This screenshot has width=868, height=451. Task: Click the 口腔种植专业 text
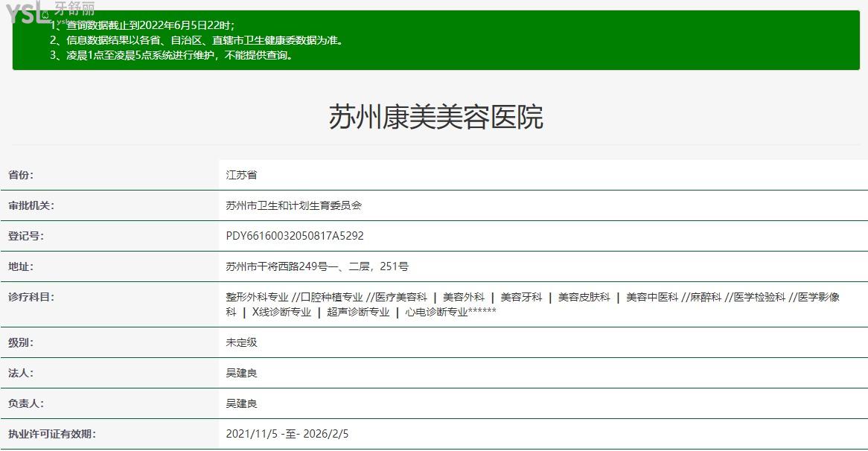click(331, 297)
